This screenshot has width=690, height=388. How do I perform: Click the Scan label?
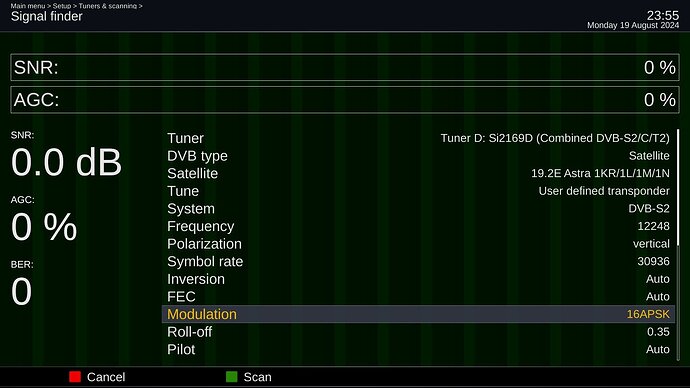click(x=257, y=377)
